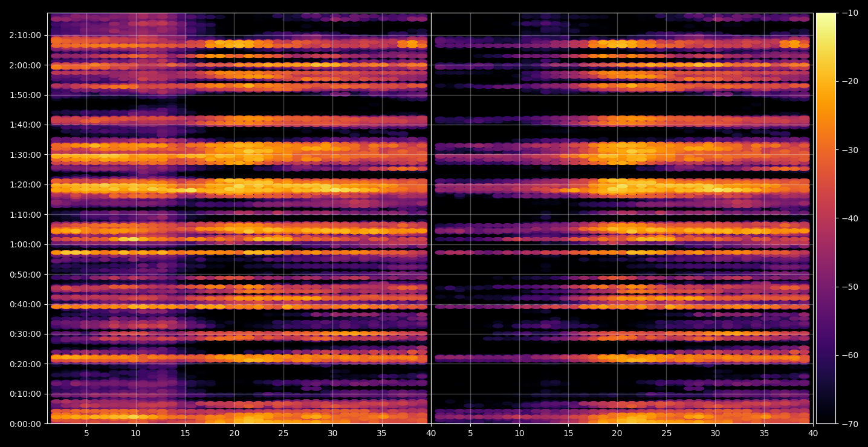The height and width of the screenshot is (447, 868).
Task: Click the −10 colorbar tick label
Action: 849,13
